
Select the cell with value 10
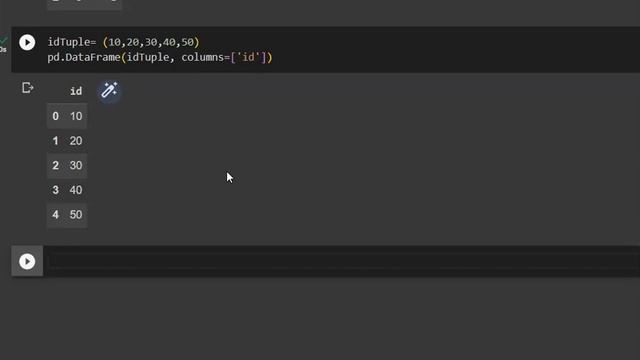click(x=76, y=116)
